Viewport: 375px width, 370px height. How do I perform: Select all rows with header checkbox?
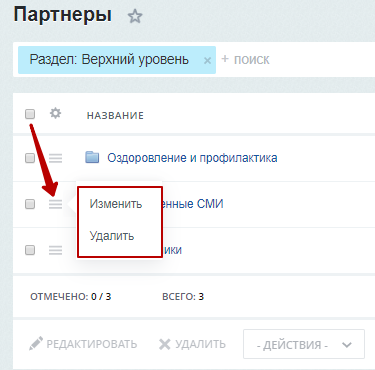pyautogui.click(x=30, y=114)
